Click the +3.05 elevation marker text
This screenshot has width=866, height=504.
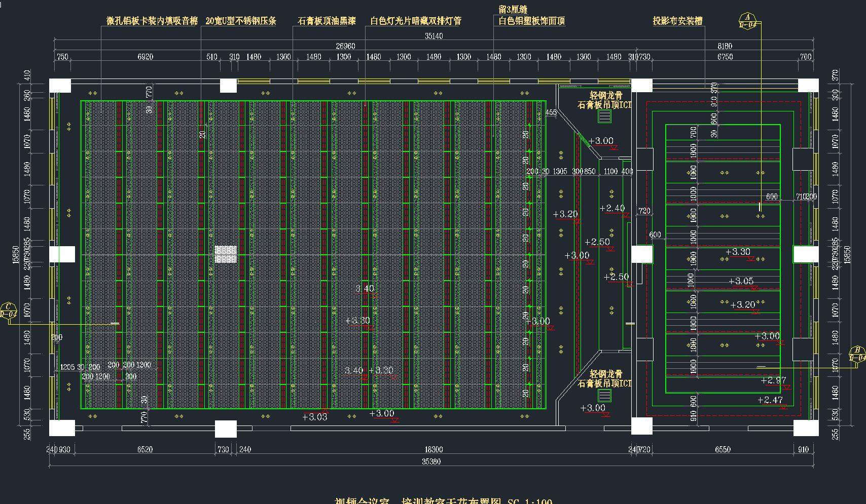pyautogui.click(x=741, y=281)
